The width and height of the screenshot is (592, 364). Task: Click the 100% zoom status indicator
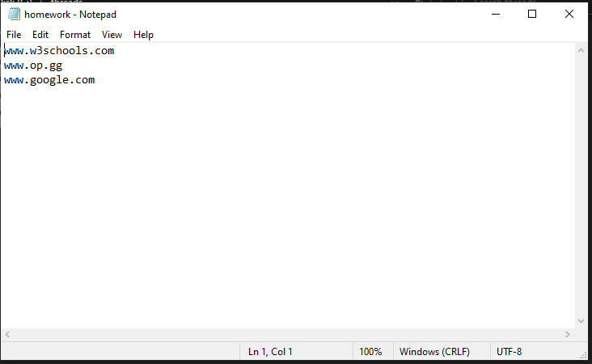pos(370,352)
